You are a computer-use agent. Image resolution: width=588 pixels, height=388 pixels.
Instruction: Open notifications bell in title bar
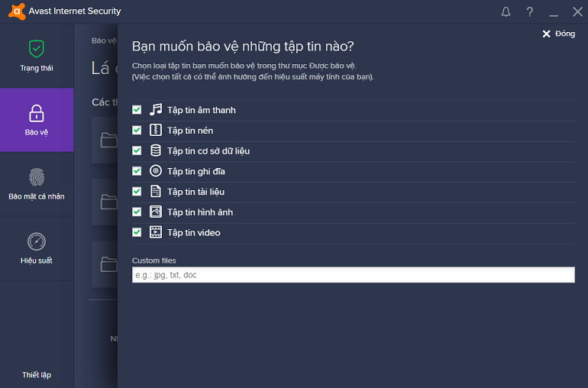coord(506,11)
